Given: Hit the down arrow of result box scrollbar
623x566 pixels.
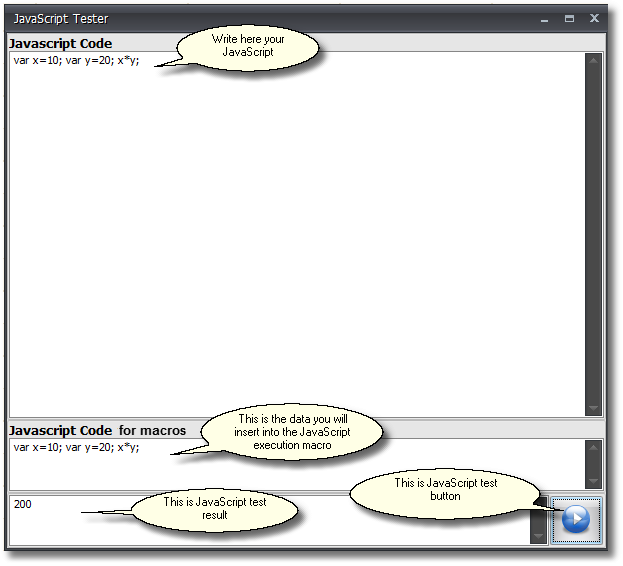Looking at the screenshot, I should pyautogui.click(x=539, y=536).
